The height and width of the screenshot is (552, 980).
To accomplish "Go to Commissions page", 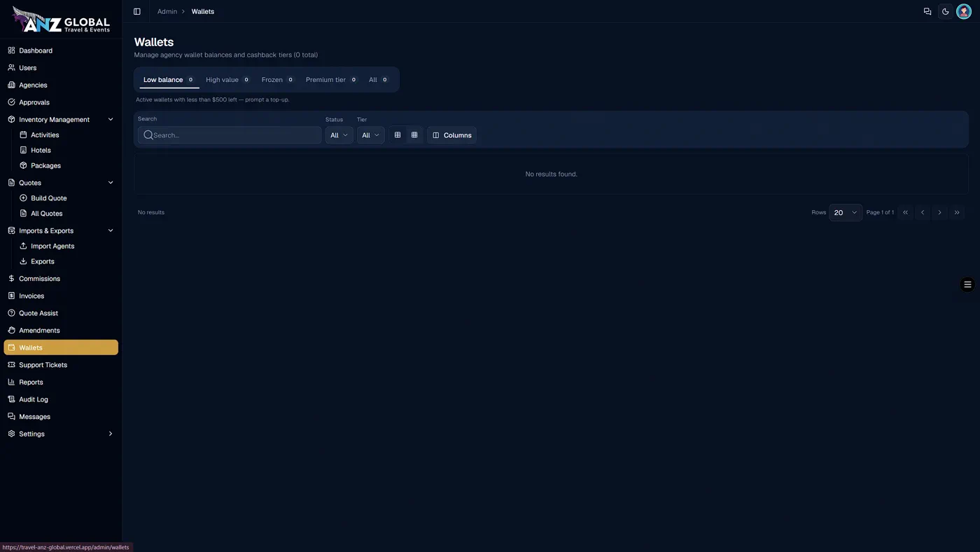I will tap(61, 279).
